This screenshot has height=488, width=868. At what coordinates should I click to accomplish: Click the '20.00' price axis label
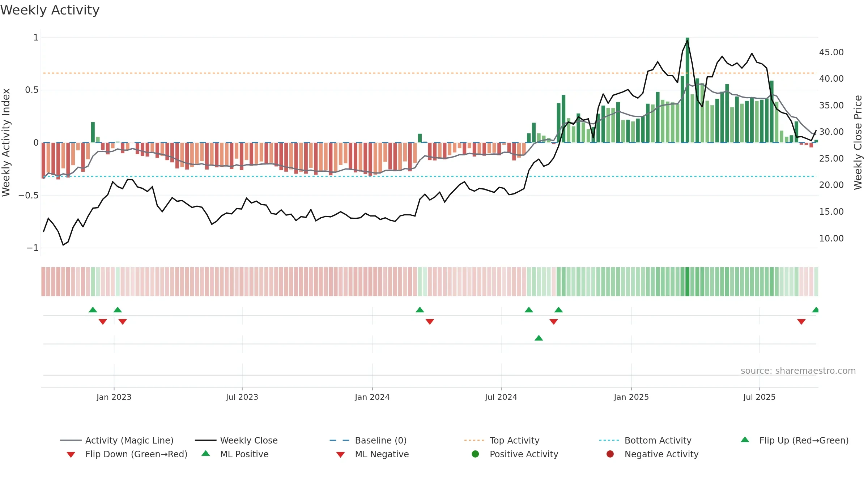click(x=831, y=185)
